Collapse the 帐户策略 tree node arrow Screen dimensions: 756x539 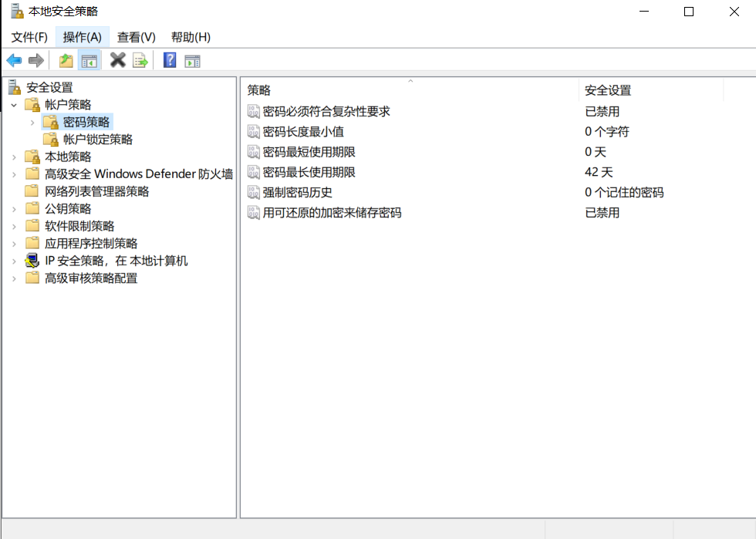pyautogui.click(x=14, y=105)
